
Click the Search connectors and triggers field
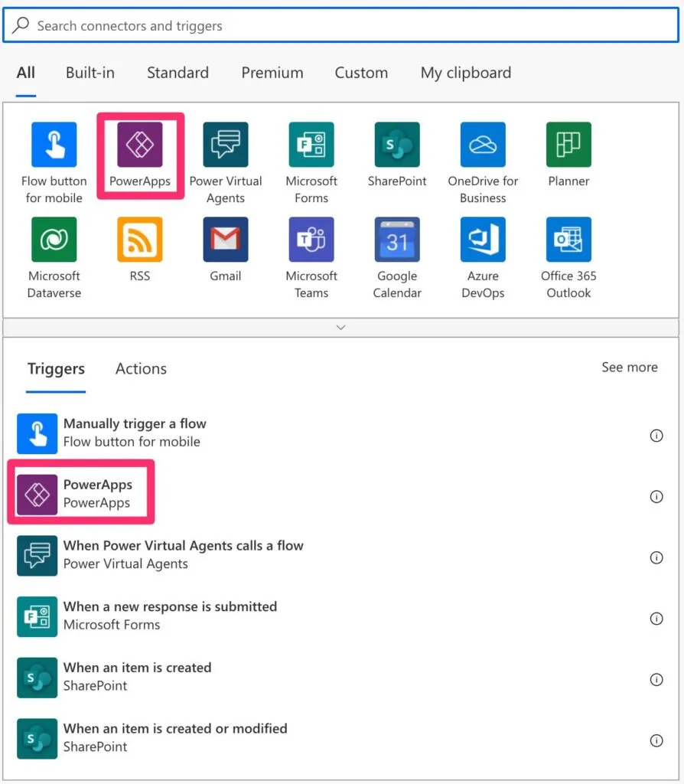[x=342, y=26]
